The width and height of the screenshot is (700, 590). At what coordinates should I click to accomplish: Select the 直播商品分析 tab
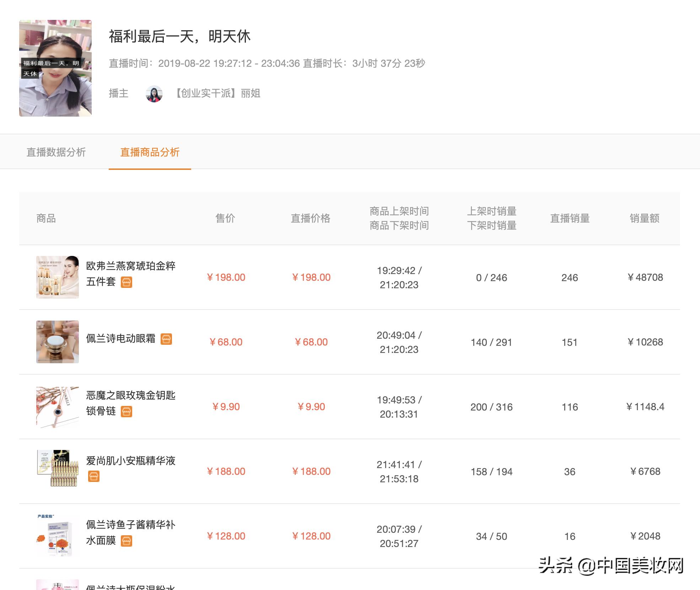coord(150,152)
